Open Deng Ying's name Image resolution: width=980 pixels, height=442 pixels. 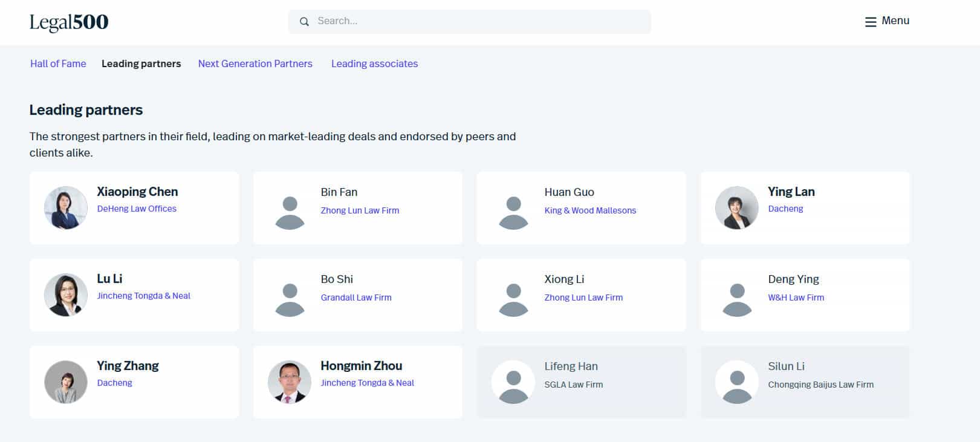(x=794, y=279)
